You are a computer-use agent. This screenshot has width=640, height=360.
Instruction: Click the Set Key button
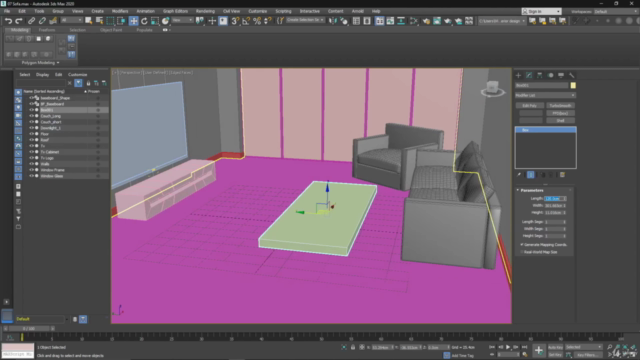pos(555,355)
